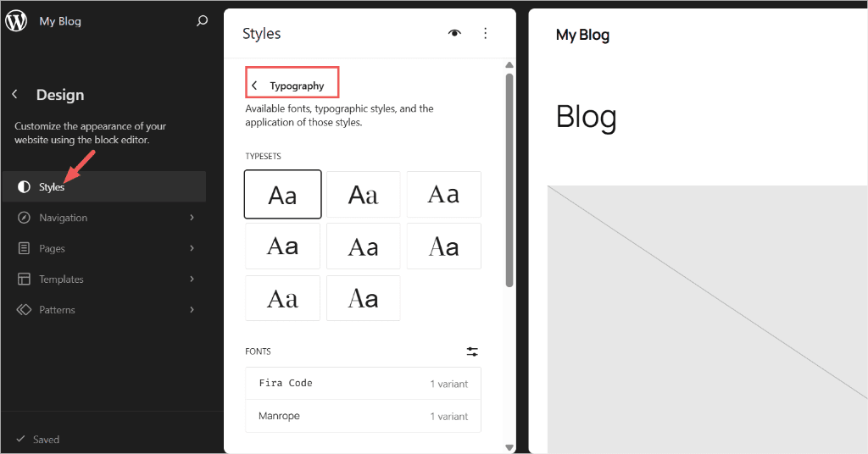
Task: Select the first typeset in row two
Action: 283,246
